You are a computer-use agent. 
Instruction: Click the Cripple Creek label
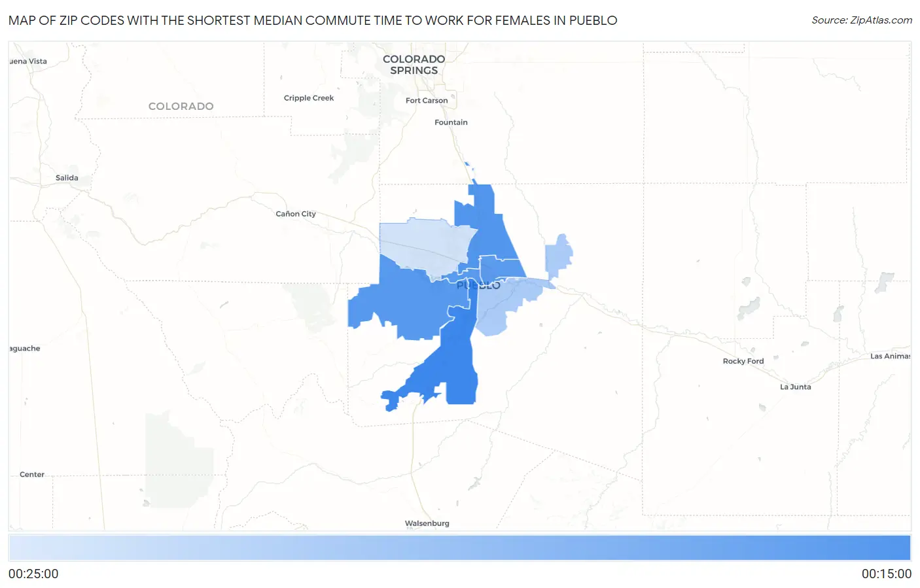pyautogui.click(x=309, y=98)
